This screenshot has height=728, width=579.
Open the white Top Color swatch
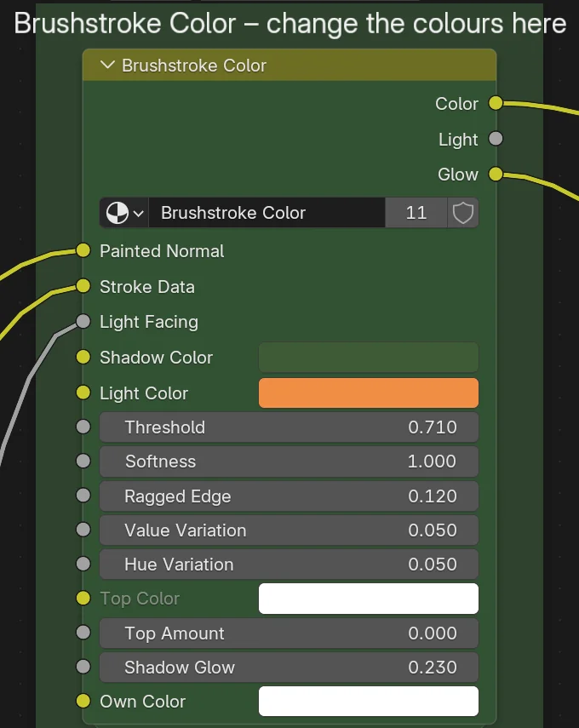pyautogui.click(x=368, y=599)
